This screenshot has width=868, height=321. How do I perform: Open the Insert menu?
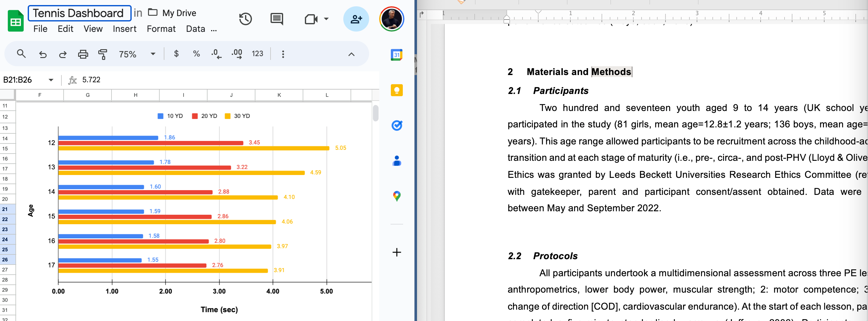[x=124, y=29]
